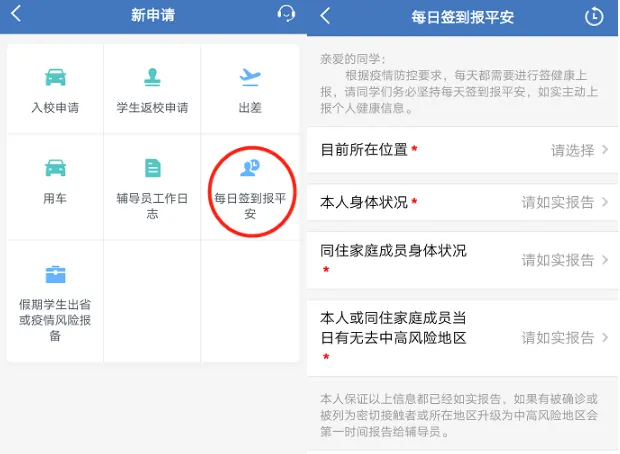Click the 亲爱的同学 notice text
This screenshot has width=620, height=454.
(459, 83)
